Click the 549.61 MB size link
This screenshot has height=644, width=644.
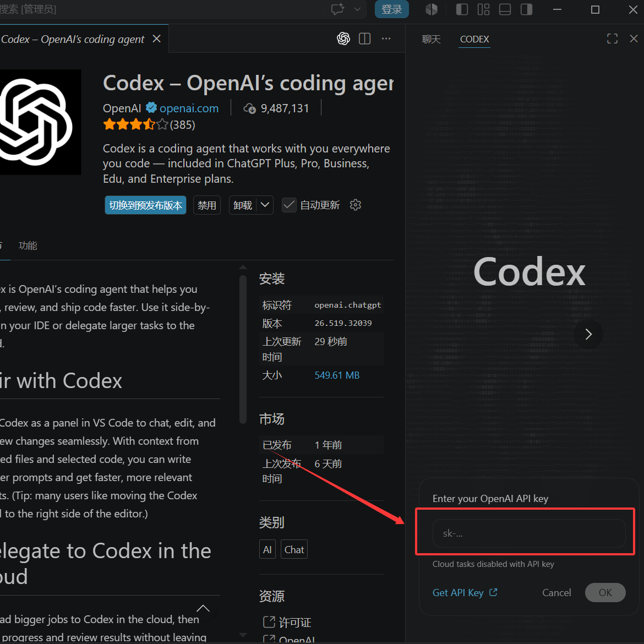[x=337, y=375]
